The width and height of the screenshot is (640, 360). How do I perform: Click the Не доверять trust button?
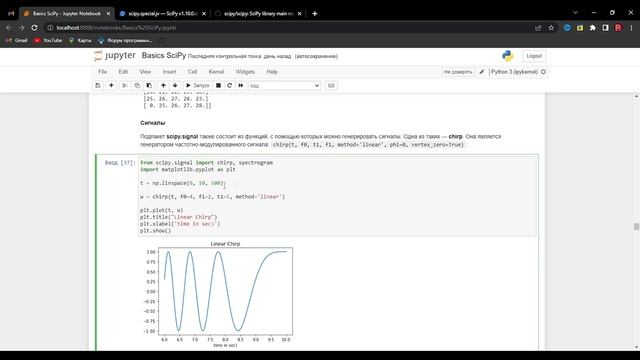pyautogui.click(x=458, y=72)
